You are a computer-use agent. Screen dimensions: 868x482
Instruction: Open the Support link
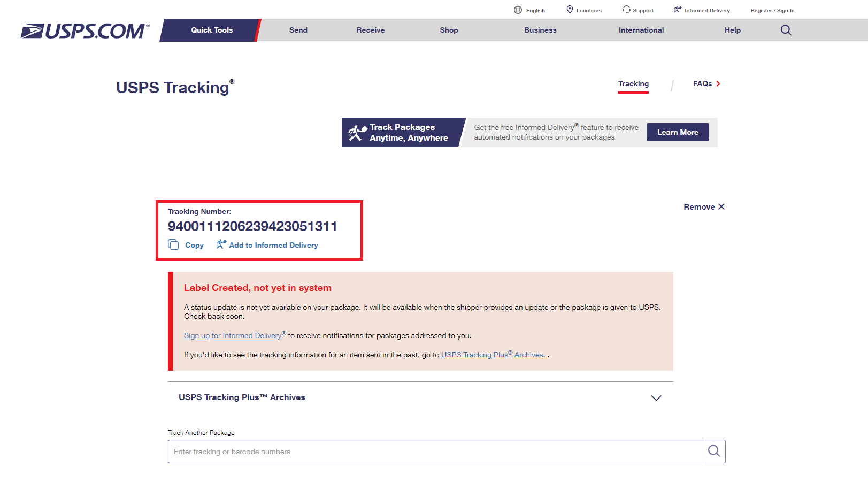(x=643, y=10)
